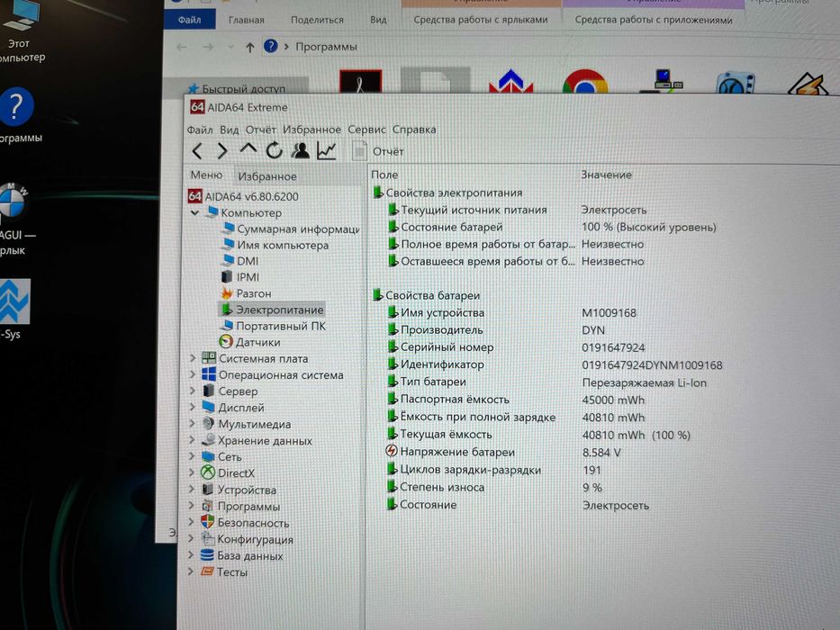Screen dimensions: 840x630
Task: Click the Программы tree icon
Action: coord(207,506)
